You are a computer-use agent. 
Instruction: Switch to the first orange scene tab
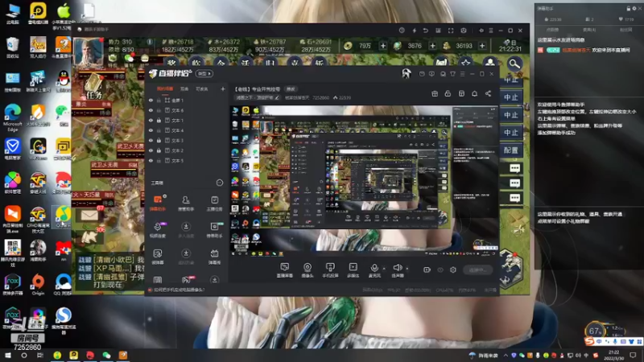tap(165, 88)
